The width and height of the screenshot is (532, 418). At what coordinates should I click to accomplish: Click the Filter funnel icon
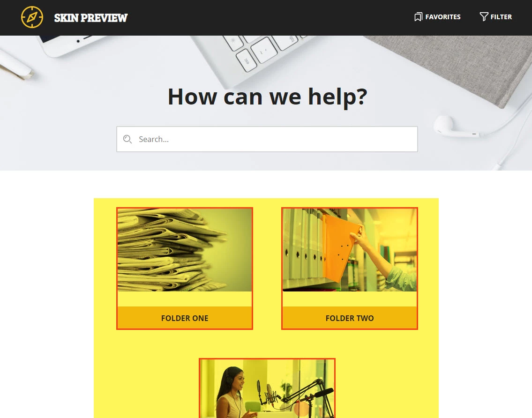click(x=484, y=16)
